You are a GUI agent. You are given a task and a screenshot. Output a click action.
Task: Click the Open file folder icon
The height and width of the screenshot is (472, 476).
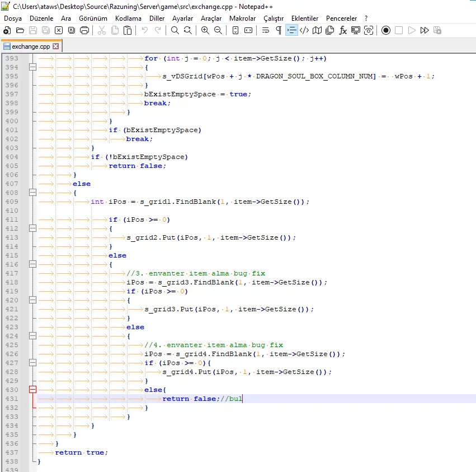coord(20,30)
